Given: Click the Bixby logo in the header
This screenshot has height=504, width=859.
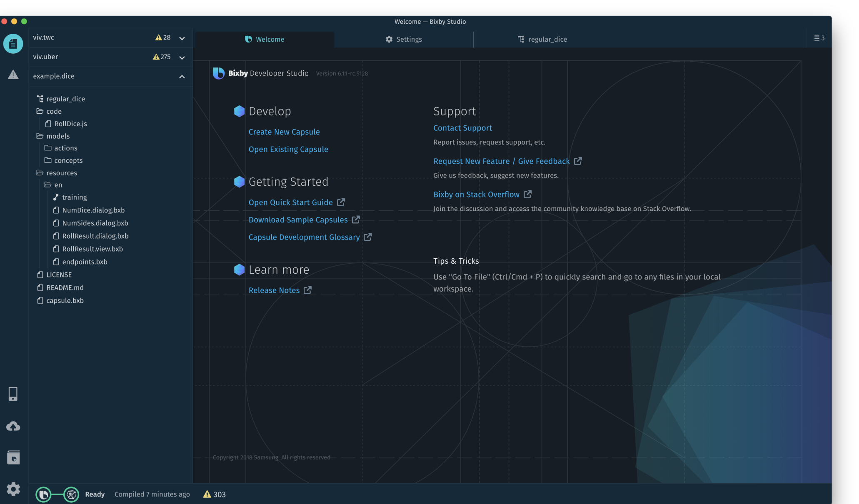Looking at the screenshot, I should tap(218, 73).
